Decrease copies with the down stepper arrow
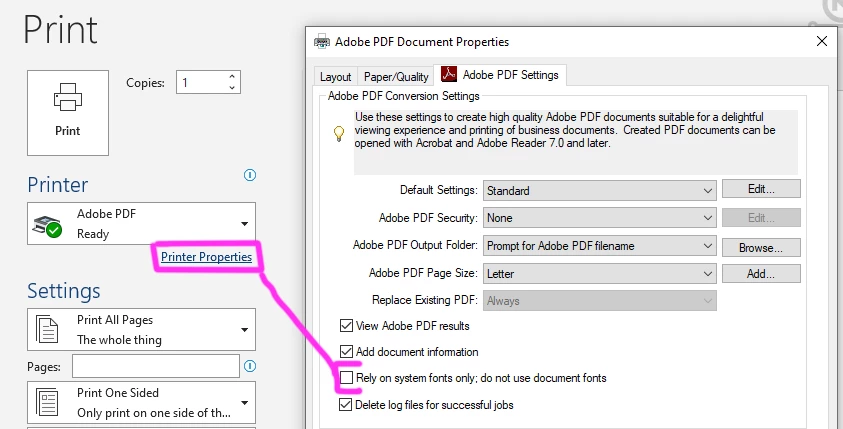The height and width of the screenshot is (429, 843). pos(232,88)
